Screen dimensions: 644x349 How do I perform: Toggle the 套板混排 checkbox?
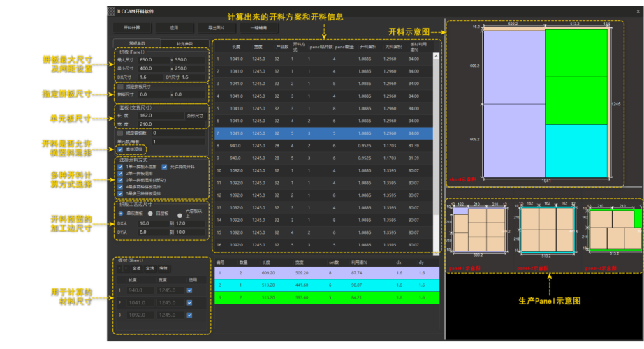pyautogui.click(x=120, y=149)
